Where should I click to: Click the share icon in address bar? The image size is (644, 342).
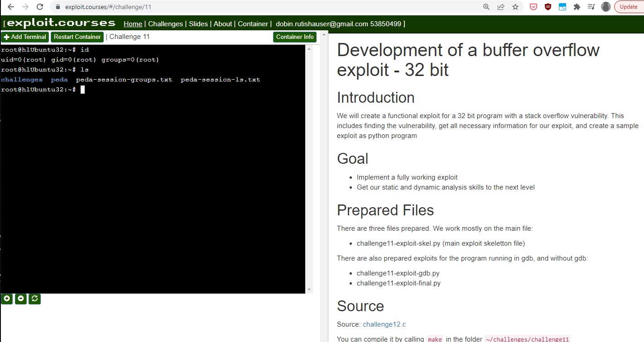point(500,7)
